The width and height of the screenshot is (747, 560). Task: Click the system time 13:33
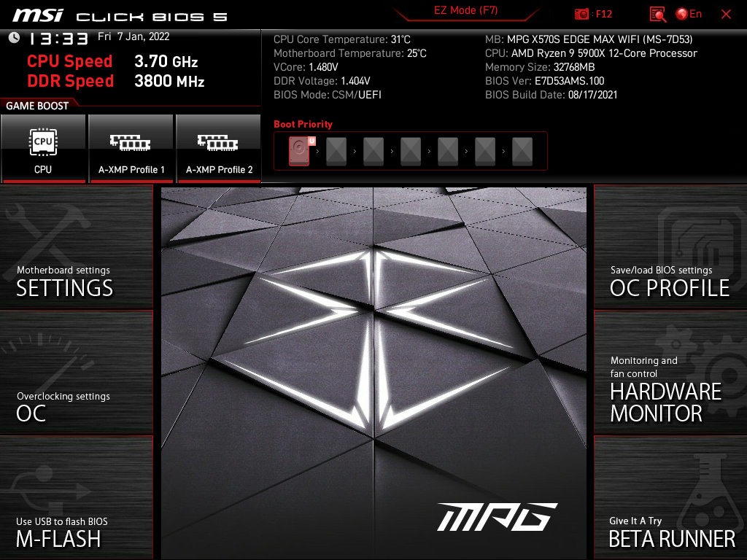pos(58,39)
